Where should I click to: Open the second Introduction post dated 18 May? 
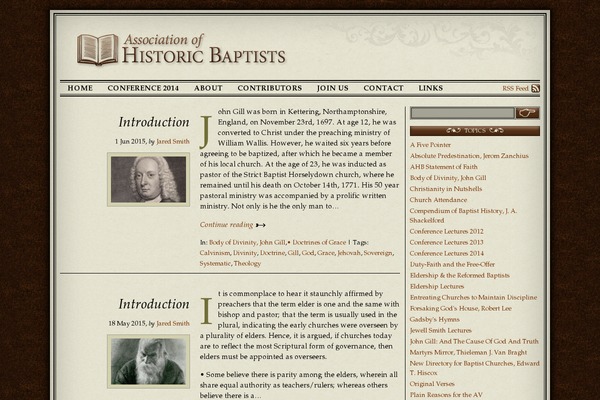pyautogui.click(x=154, y=304)
